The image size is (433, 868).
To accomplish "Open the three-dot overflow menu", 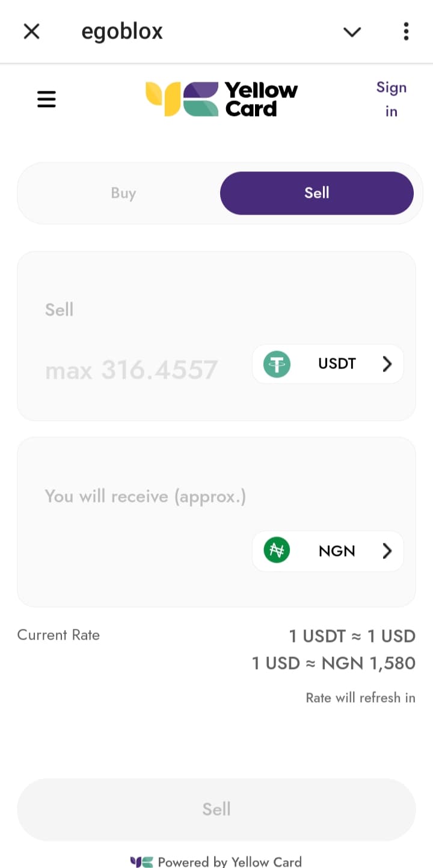I will (x=407, y=31).
